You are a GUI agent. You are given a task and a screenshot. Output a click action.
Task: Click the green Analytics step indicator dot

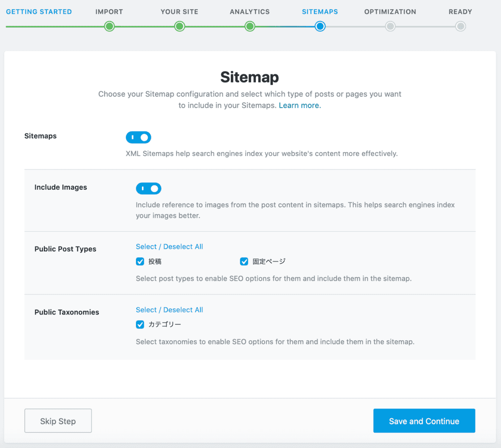250,26
